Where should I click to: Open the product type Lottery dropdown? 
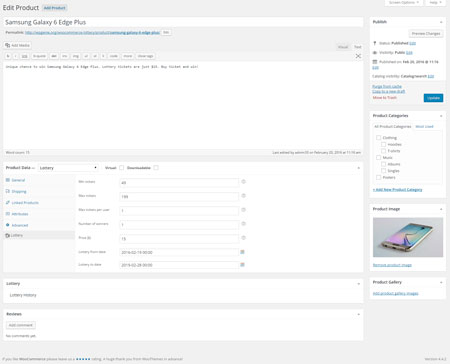(68, 168)
